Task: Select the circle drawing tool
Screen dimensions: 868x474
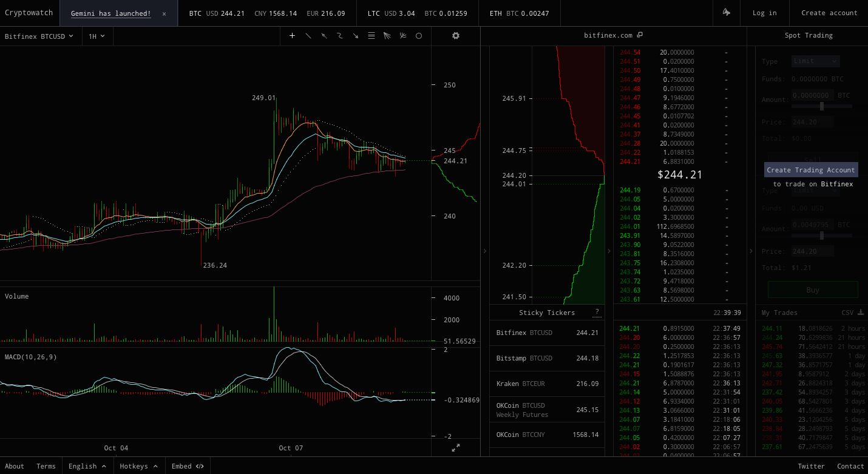Action: (419, 36)
